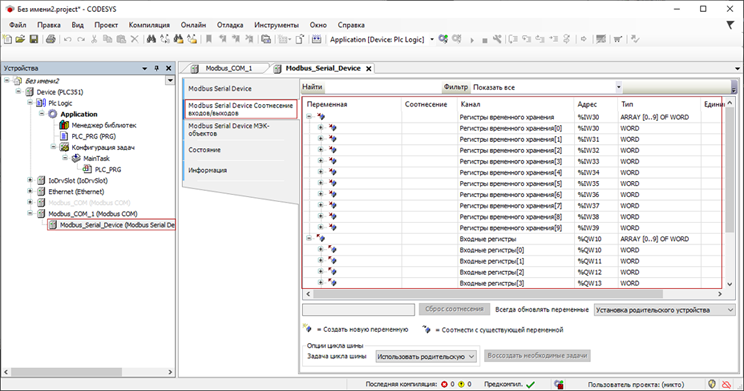
Task: Cut selection with the scissors icon
Action: (x=94, y=39)
